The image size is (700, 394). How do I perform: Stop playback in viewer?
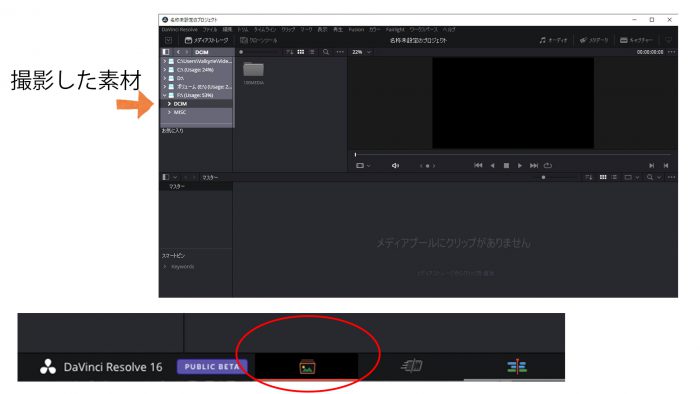pos(506,166)
